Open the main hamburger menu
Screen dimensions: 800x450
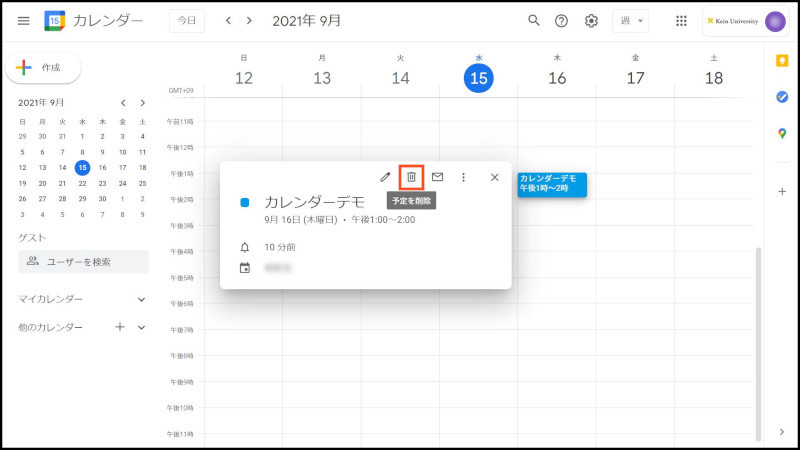click(23, 20)
